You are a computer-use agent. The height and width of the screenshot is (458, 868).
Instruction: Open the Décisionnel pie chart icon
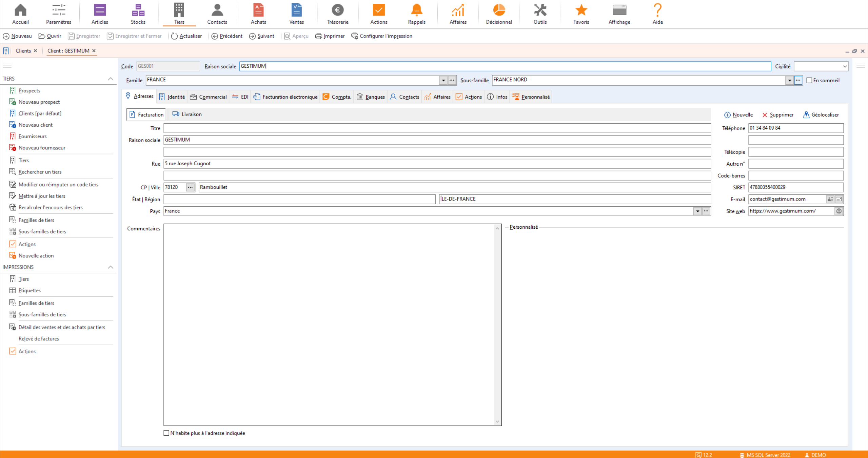[x=499, y=10]
